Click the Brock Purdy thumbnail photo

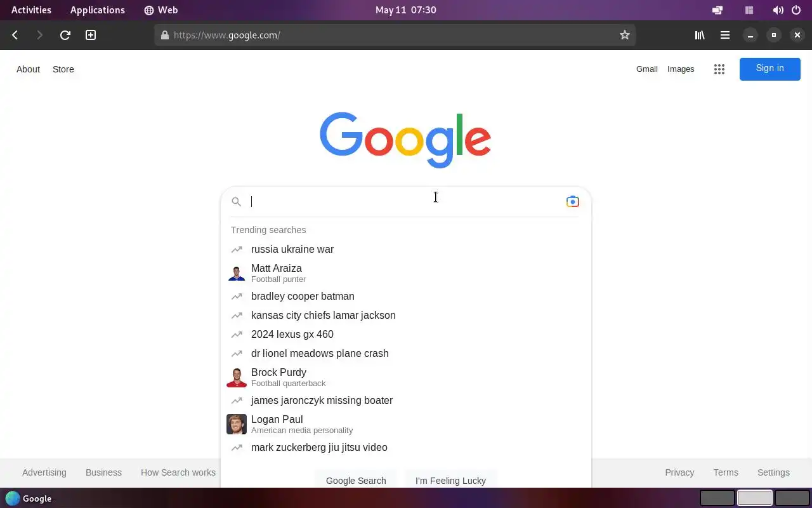[237, 377]
